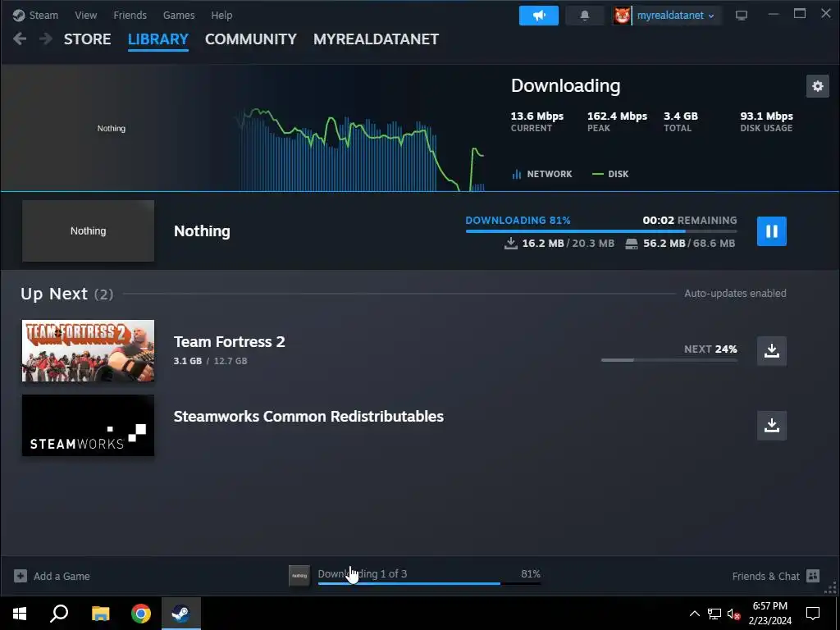Screen dimensions: 840x630
Task: Open the Games menu
Action: (179, 15)
